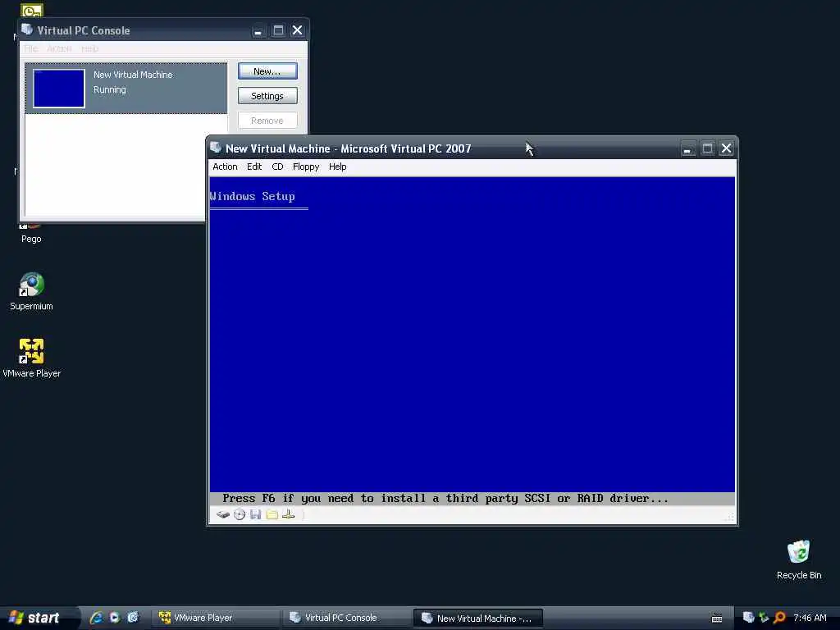Click the 'Running' status text in console
Image resolution: width=840 pixels, height=630 pixels.
(110, 90)
